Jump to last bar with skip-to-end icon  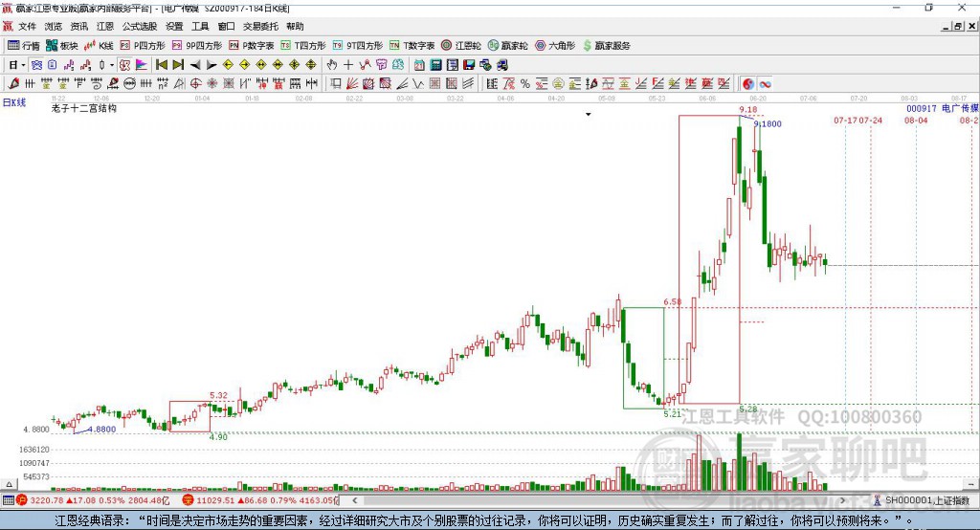pos(178,65)
